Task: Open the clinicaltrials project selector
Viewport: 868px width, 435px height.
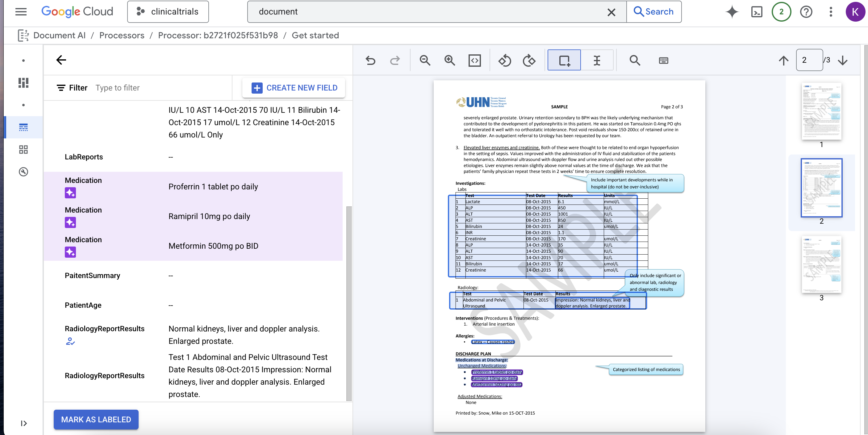Action: [x=168, y=12]
